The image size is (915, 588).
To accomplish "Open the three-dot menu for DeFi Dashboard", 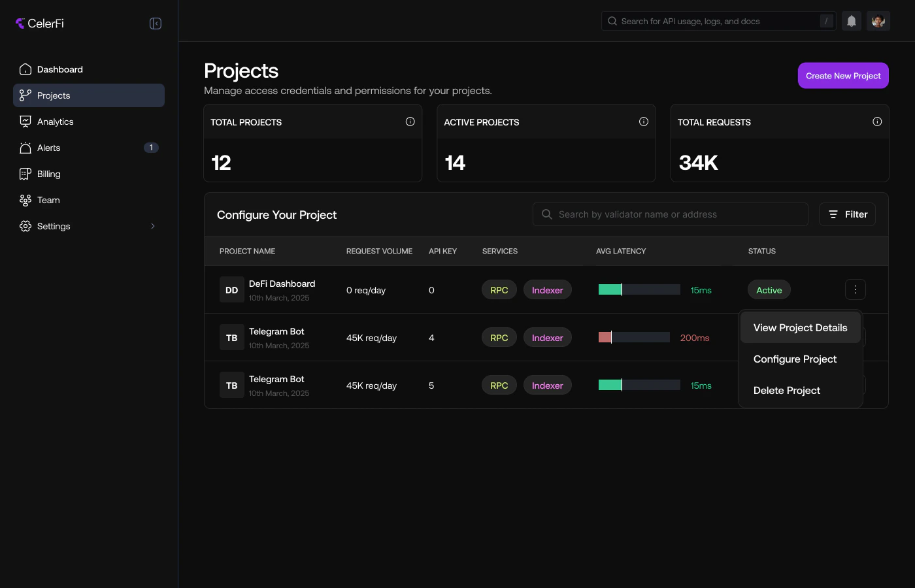I will [856, 289].
